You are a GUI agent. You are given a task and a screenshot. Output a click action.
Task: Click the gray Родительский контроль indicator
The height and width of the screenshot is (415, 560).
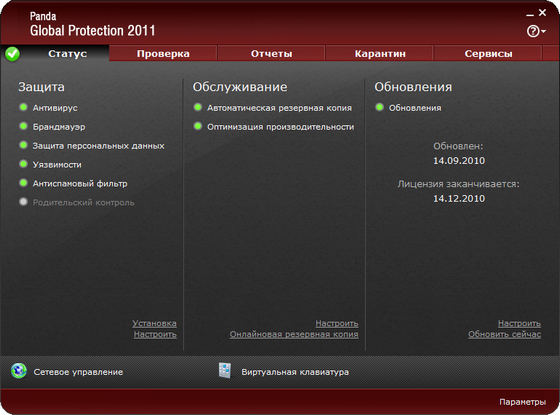(x=24, y=202)
